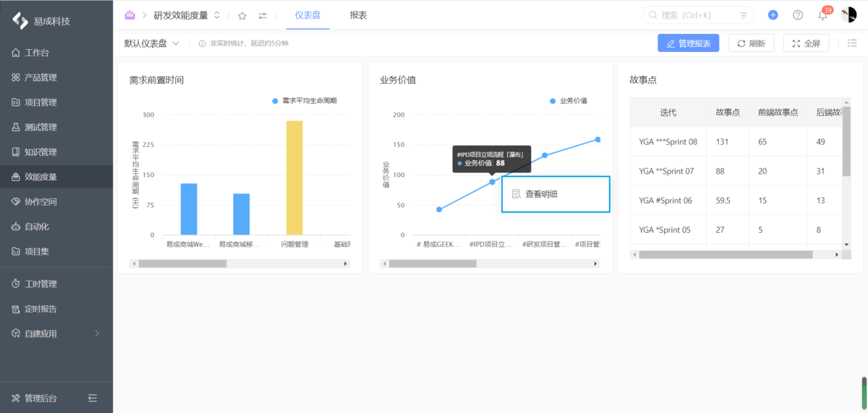Image resolution: width=868 pixels, height=413 pixels.
Task: Click 故事点 table horizontal scrollbar
Action: pyautogui.click(x=726, y=255)
